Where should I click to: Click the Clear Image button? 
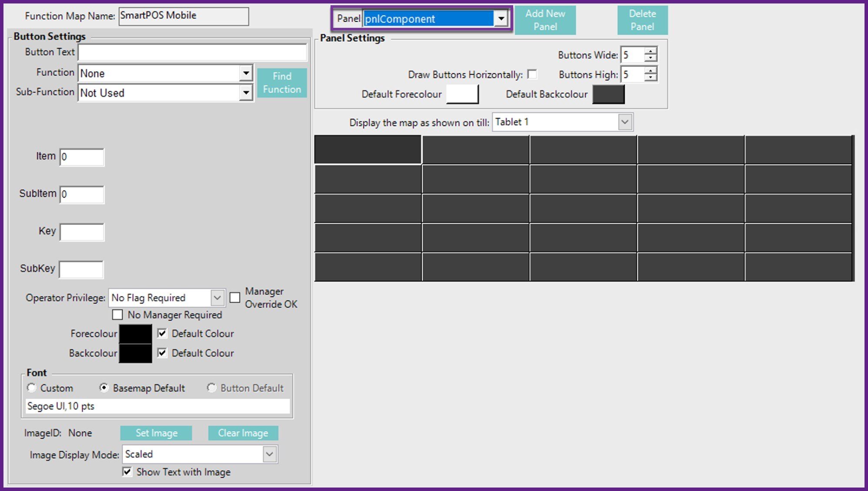[x=243, y=433]
